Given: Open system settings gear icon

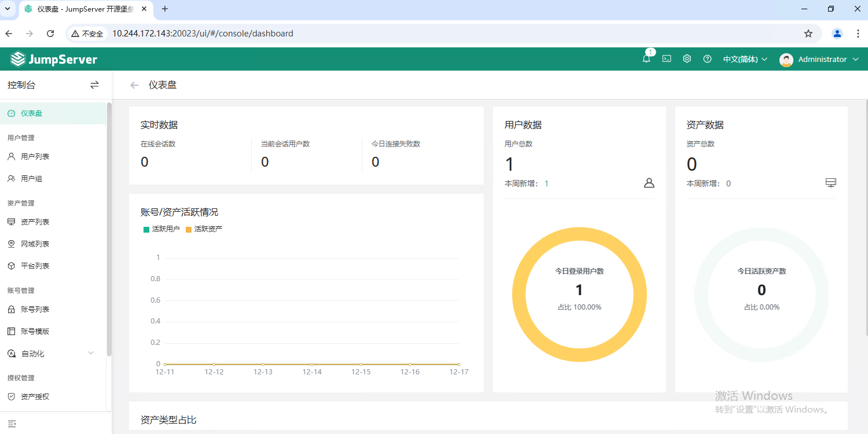Looking at the screenshot, I should click(x=687, y=59).
